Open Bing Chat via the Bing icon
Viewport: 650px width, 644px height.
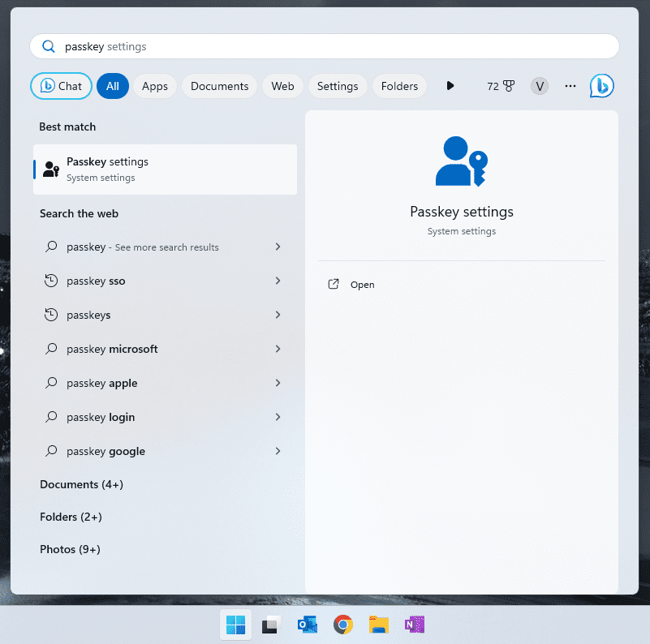pos(601,85)
